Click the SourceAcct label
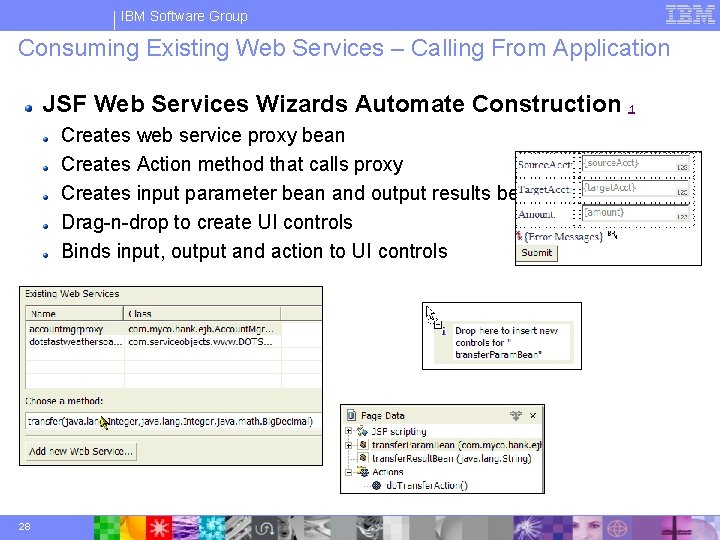 pos(545,164)
